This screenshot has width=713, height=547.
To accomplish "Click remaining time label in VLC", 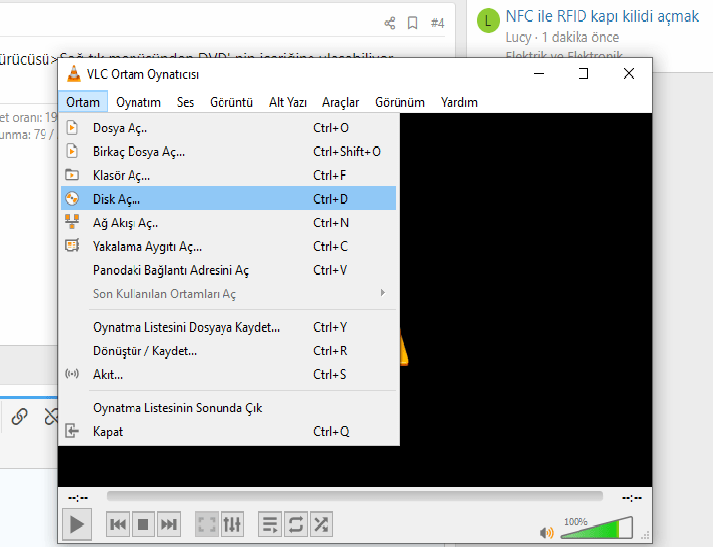I will point(632,498).
